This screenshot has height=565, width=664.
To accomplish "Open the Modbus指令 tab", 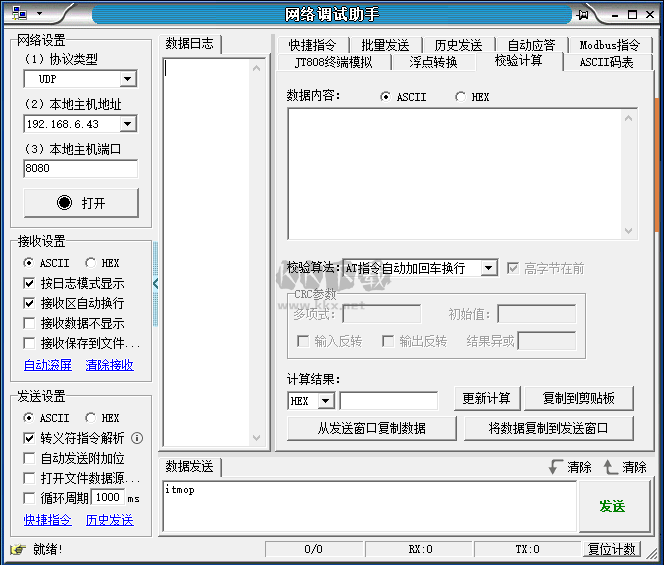I will pos(609,45).
